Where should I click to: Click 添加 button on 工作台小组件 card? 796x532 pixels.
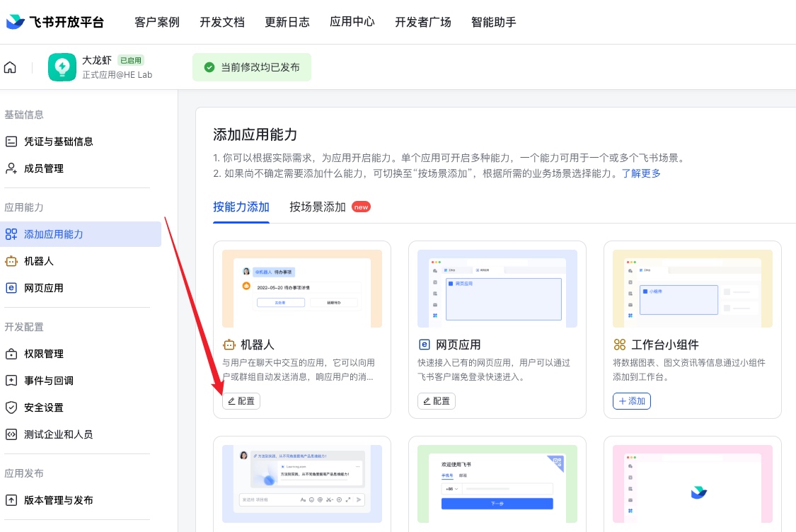632,401
